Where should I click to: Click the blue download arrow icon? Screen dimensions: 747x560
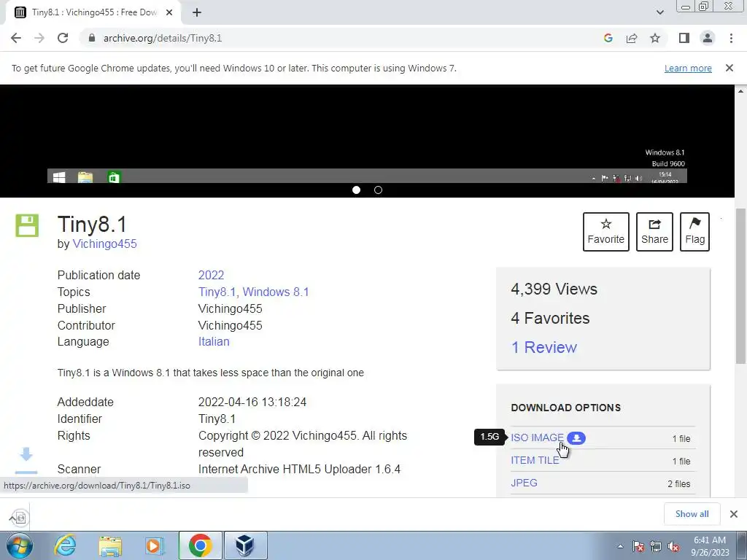(x=26, y=460)
